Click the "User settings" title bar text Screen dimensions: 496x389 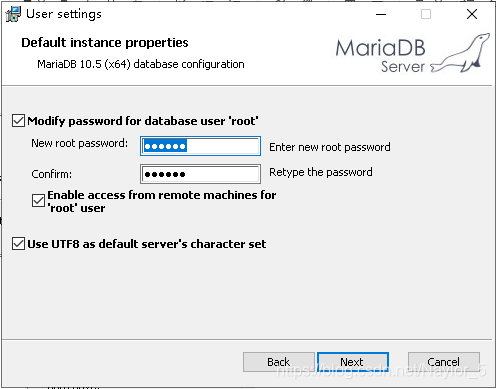64,14
